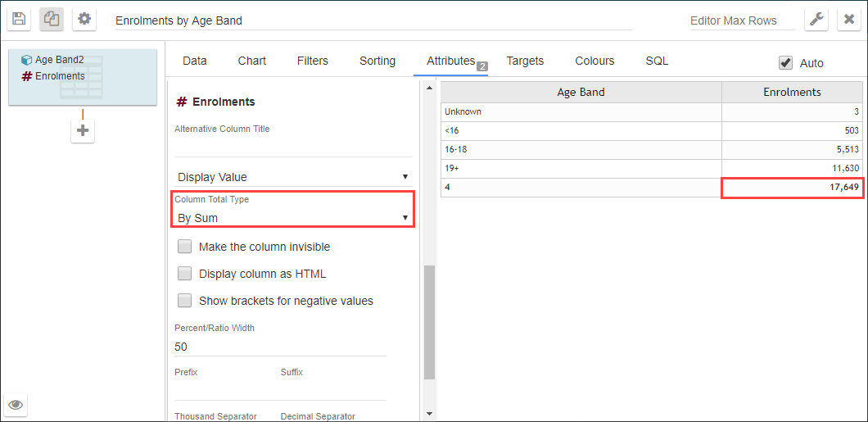
Task: Click the copy report icon
Action: pos(51,19)
